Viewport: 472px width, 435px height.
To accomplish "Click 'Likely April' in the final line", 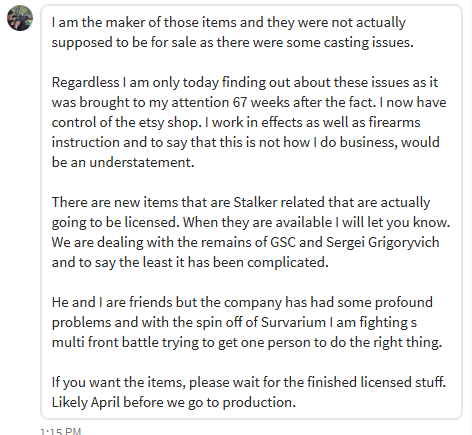I will pyautogui.click(x=85, y=403).
